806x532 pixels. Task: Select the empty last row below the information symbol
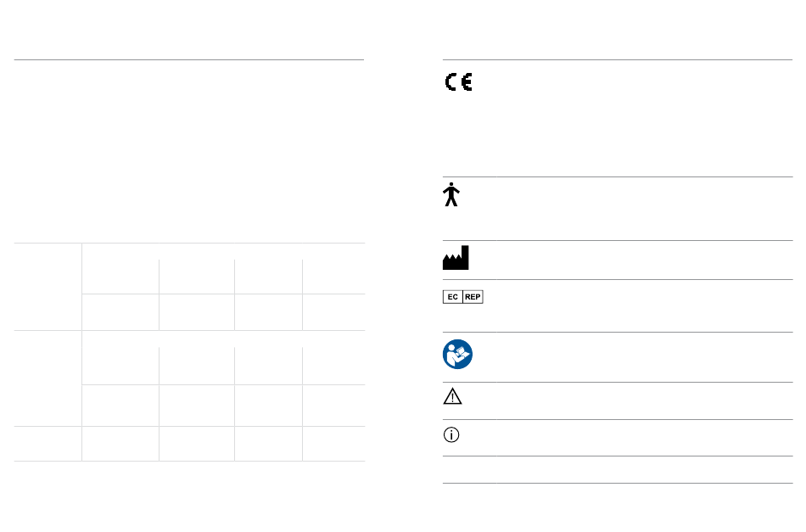618,470
